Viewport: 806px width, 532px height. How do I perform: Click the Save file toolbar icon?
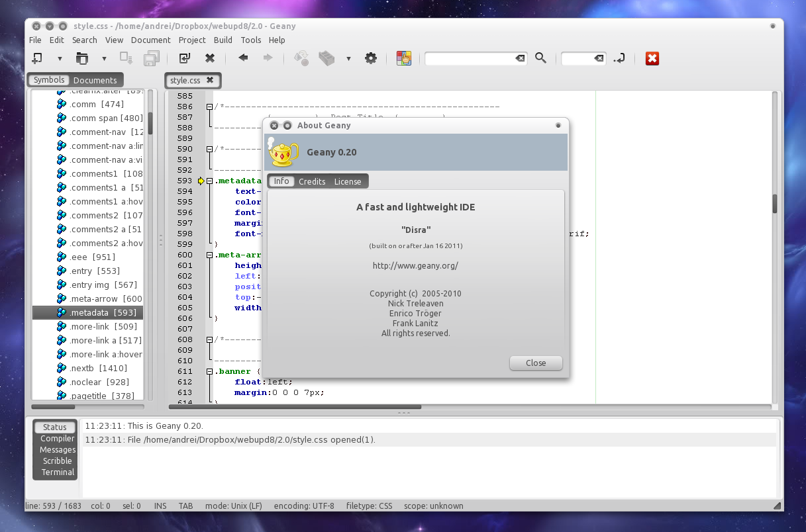(x=126, y=58)
